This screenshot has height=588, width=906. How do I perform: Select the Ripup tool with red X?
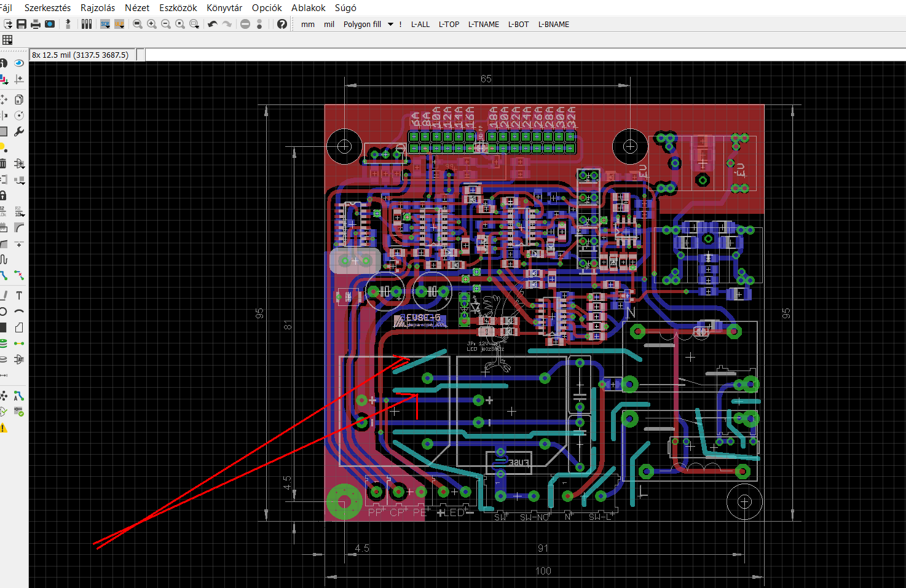point(19,275)
